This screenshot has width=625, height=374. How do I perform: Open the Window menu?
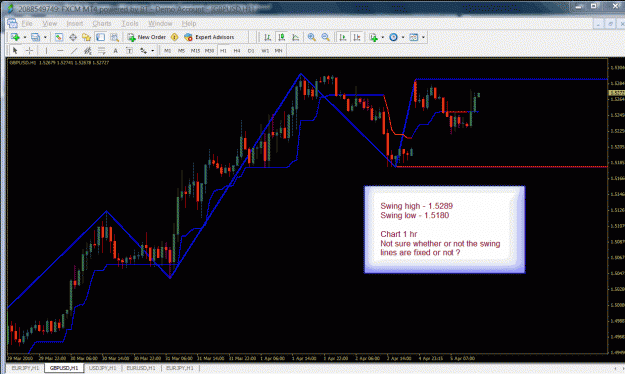point(160,24)
